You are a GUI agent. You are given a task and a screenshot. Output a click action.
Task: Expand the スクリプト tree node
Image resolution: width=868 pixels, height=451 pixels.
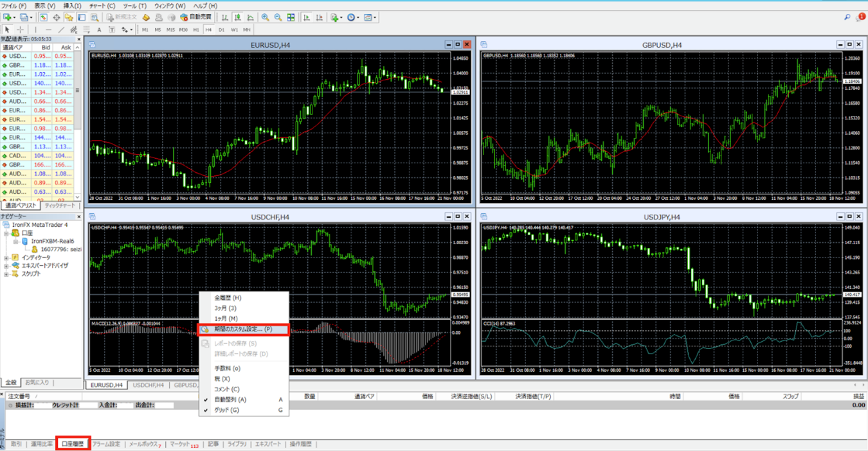6,274
